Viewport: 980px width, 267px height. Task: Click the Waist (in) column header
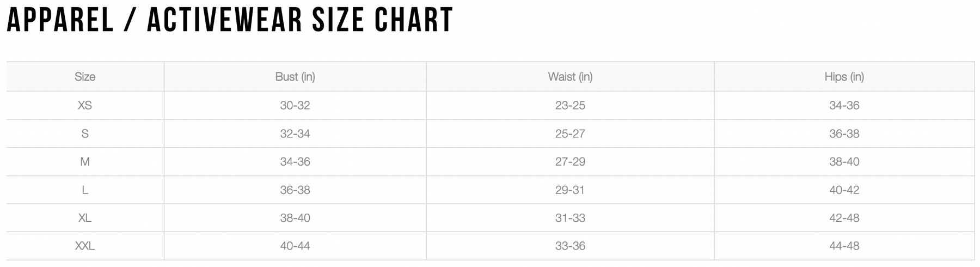click(x=570, y=77)
